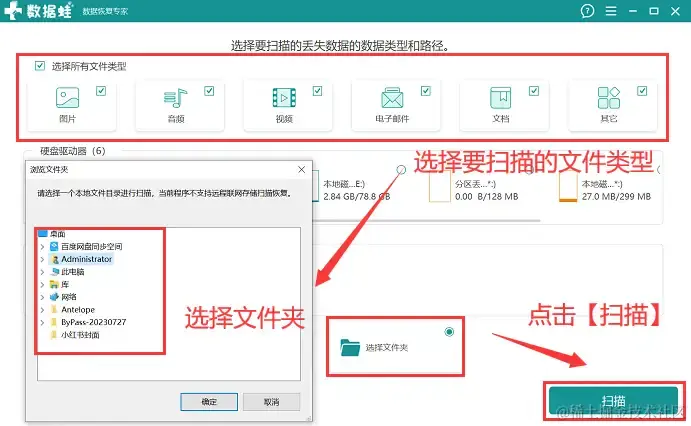This screenshot has width=691, height=426.
Task: Select the 此电脑 computer icon
Action: click(x=55, y=272)
